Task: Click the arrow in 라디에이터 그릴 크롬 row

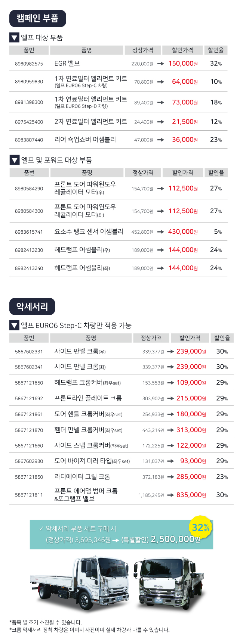Action: tap(170, 477)
